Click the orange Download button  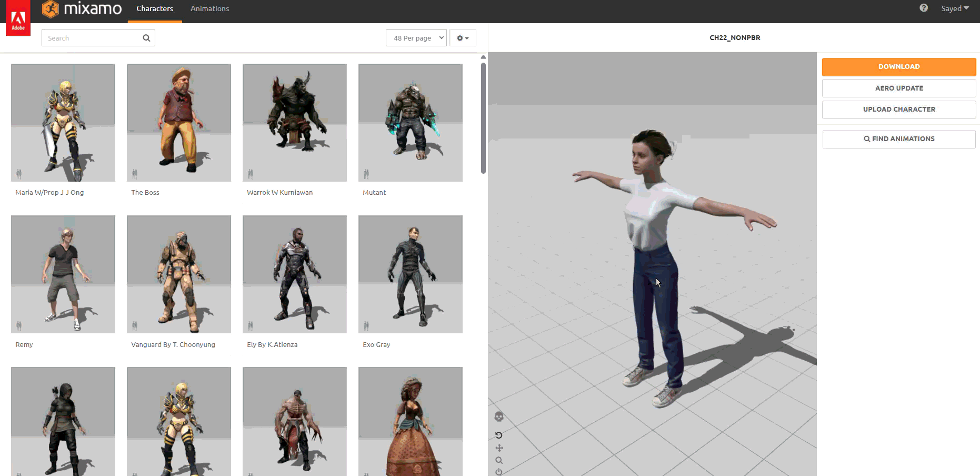tap(899, 67)
